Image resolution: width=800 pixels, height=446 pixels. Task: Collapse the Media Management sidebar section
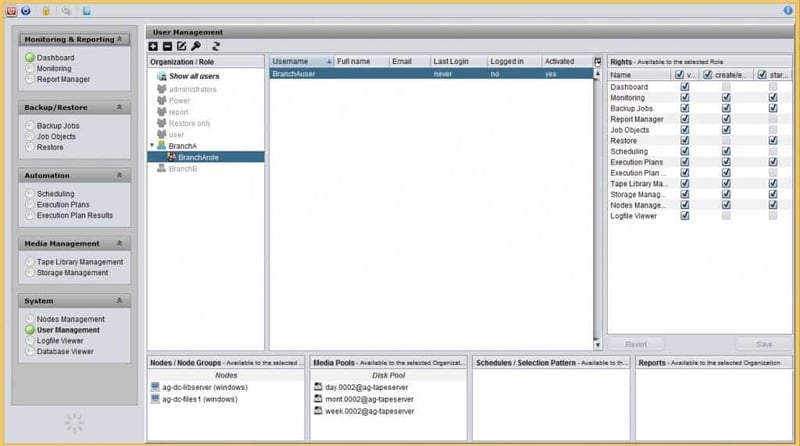120,243
